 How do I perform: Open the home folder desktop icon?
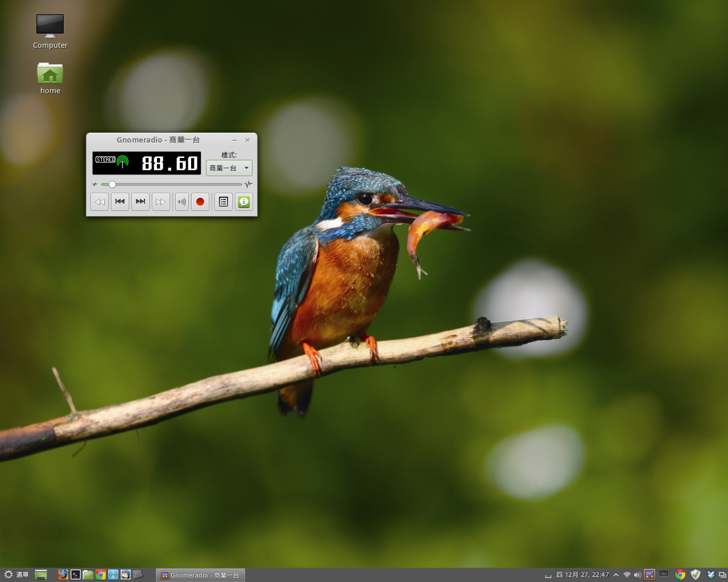50,78
